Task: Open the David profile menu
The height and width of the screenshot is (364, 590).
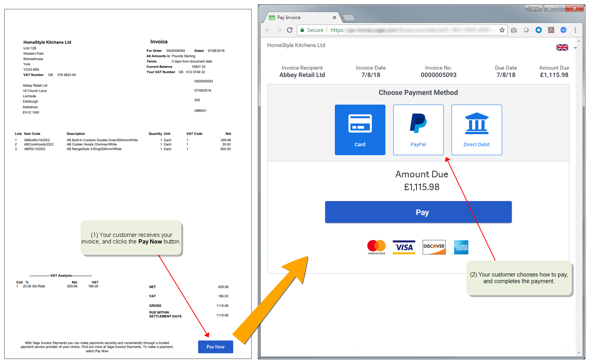Action: coord(533,8)
